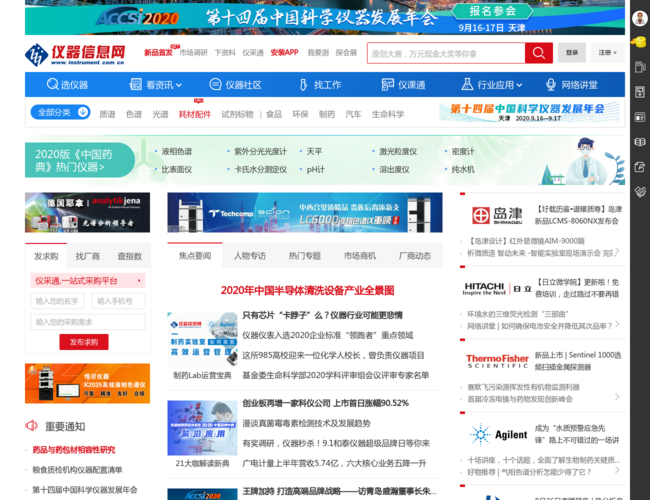Open 仪器社区 in the blue nav bar
Viewport: 650px width, 500px height.
coord(235,85)
